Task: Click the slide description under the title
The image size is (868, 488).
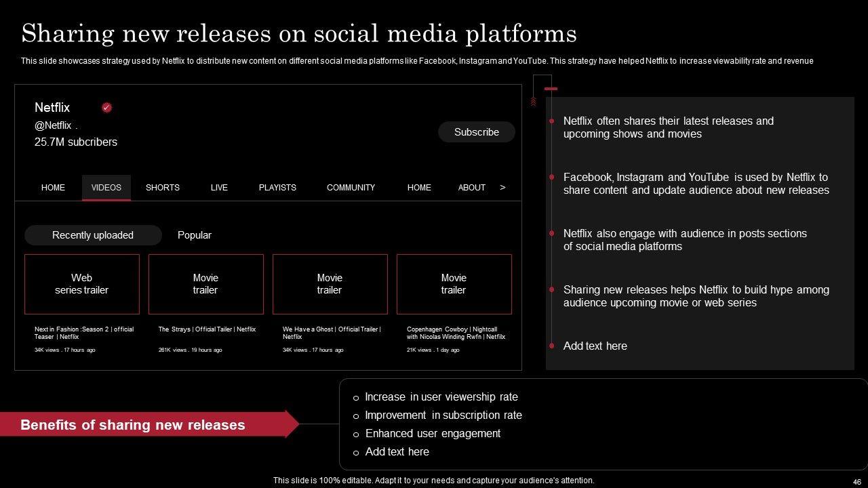Action: coord(417,61)
